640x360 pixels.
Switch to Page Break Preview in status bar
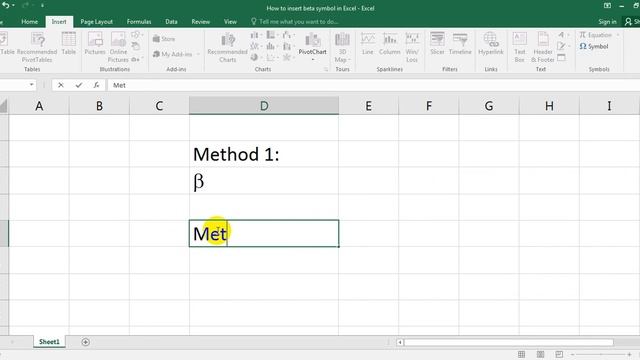coord(559,354)
